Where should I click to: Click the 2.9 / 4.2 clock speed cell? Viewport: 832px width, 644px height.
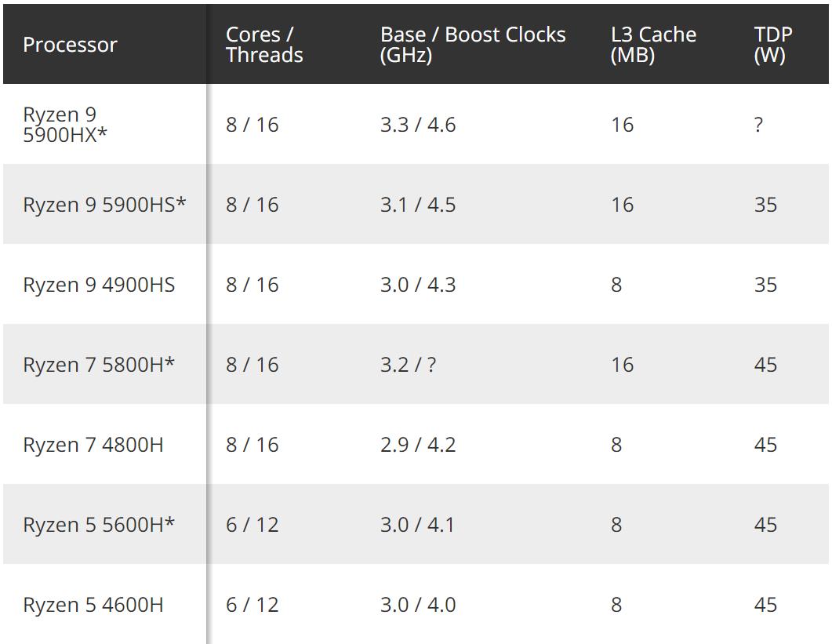pos(418,445)
